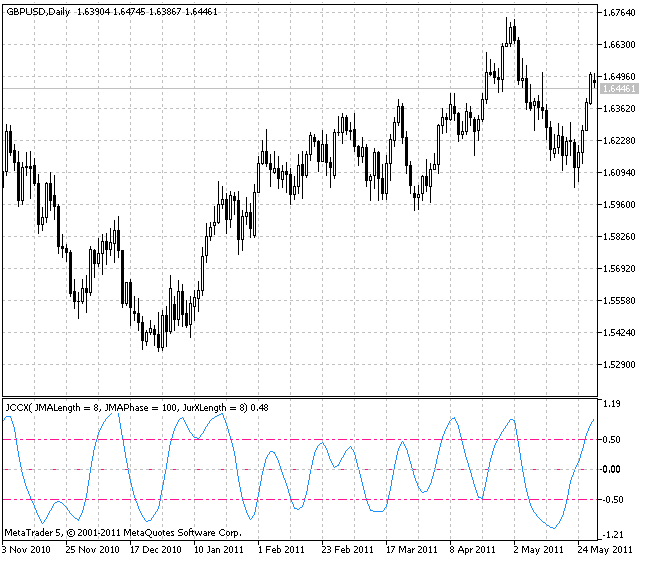The image size is (650, 561).
Task: Click price scale value 1.58260
Action: click(x=619, y=237)
